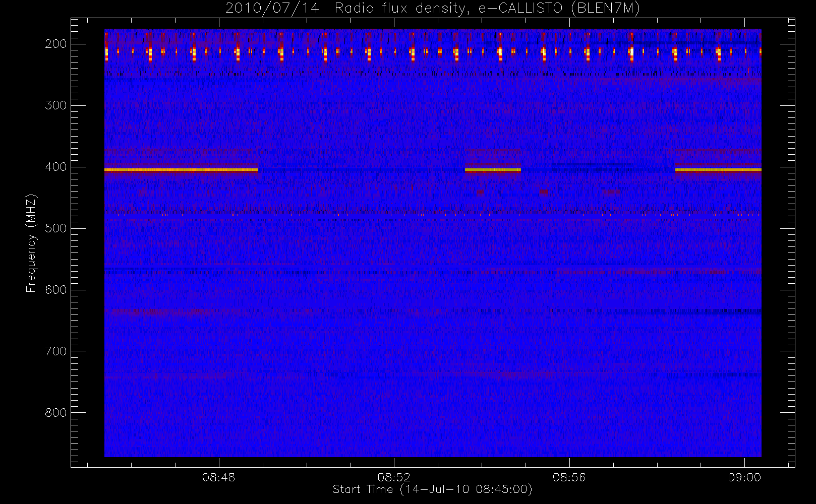Click the 800 frequency tick label
Viewport: 816px width, 504px height.
click(x=56, y=413)
